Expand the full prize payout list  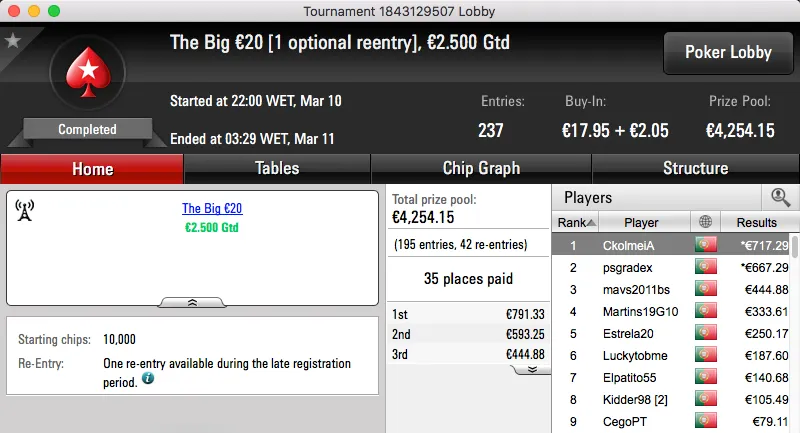[532, 369]
